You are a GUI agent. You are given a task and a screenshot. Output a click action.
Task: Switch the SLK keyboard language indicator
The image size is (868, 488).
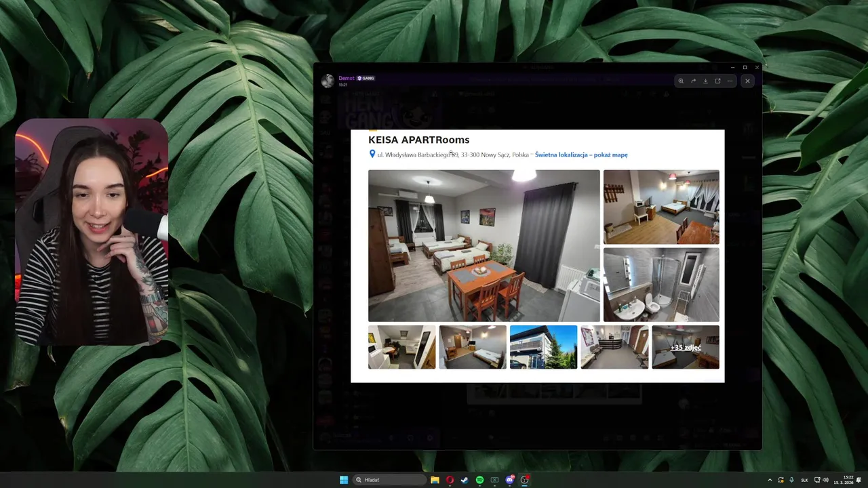[804, 480]
